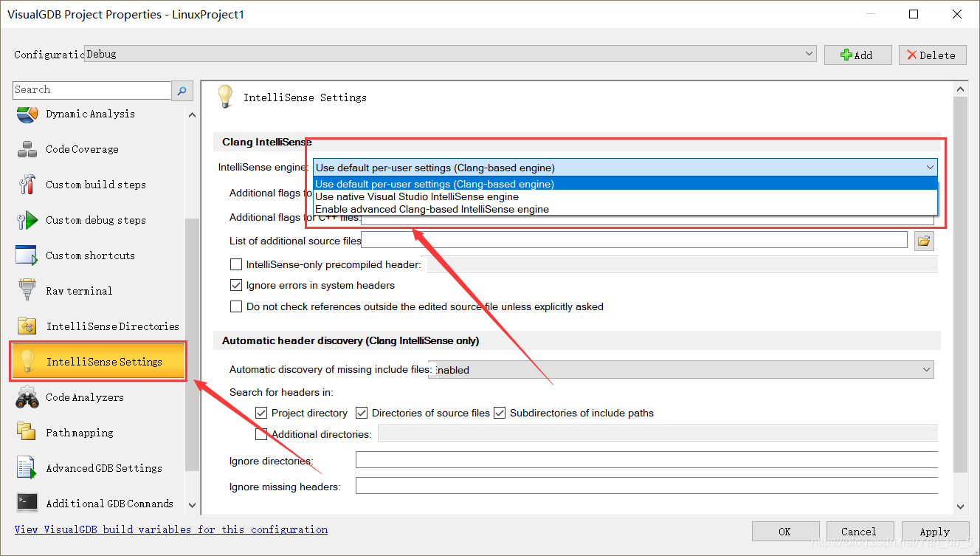This screenshot has height=556, width=980.
Task: Click main panel scroll down arrow
Action: coord(961,507)
